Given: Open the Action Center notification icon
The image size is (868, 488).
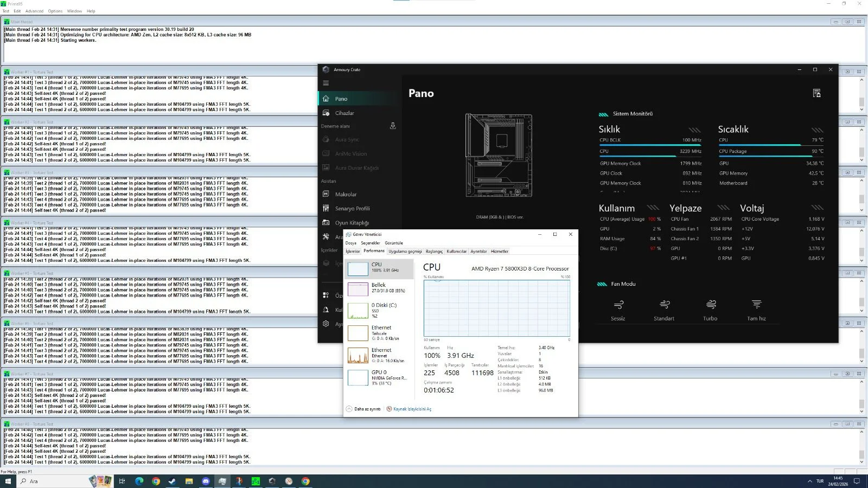Looking at the screenshot, I should tap(857, 481).
